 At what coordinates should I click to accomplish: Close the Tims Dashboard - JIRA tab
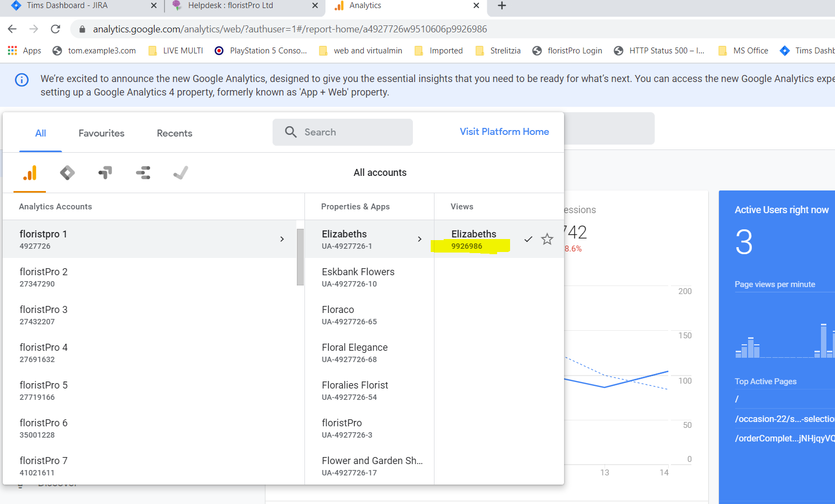click(154, 5)
